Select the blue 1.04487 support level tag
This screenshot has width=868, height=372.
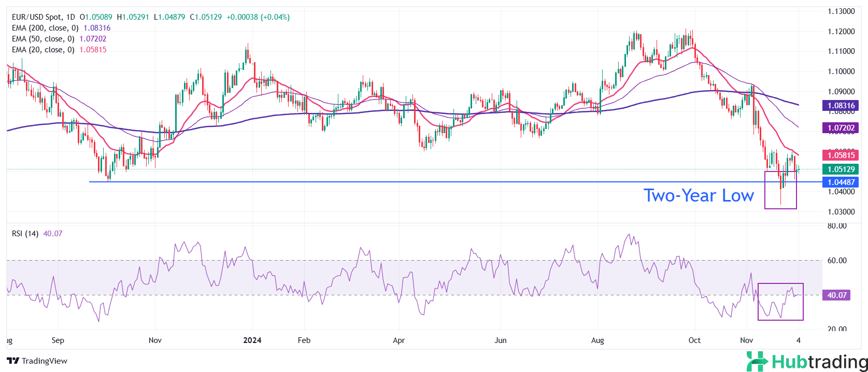[841, 182]
